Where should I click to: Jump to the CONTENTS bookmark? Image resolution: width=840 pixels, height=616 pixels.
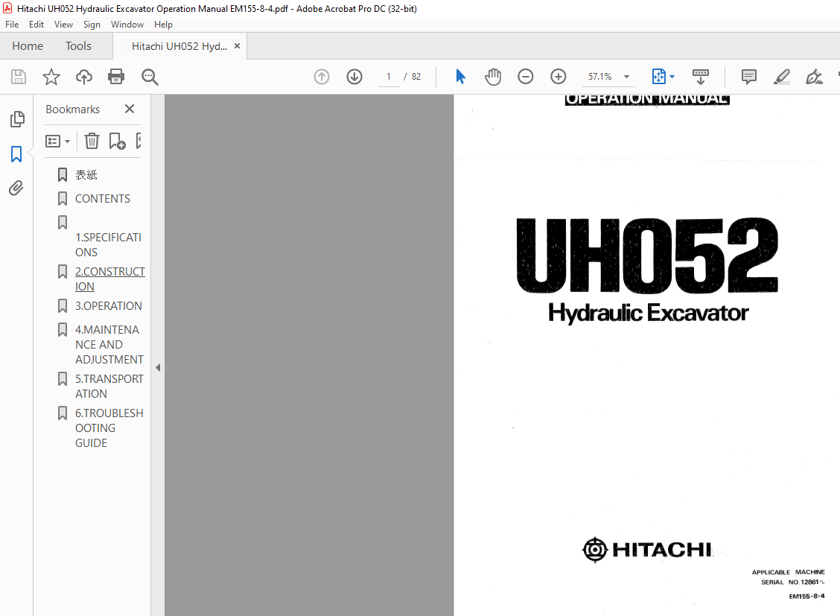point(102,199)
